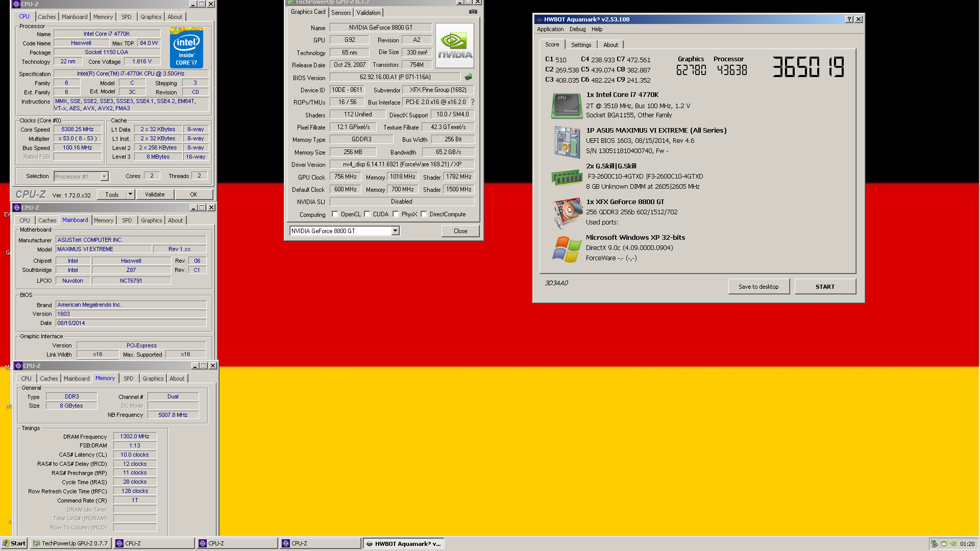Open Graphics tab in CPU-Z Mainboard window
The height and width of the screenshot is (551, 980).
(152, 220)
